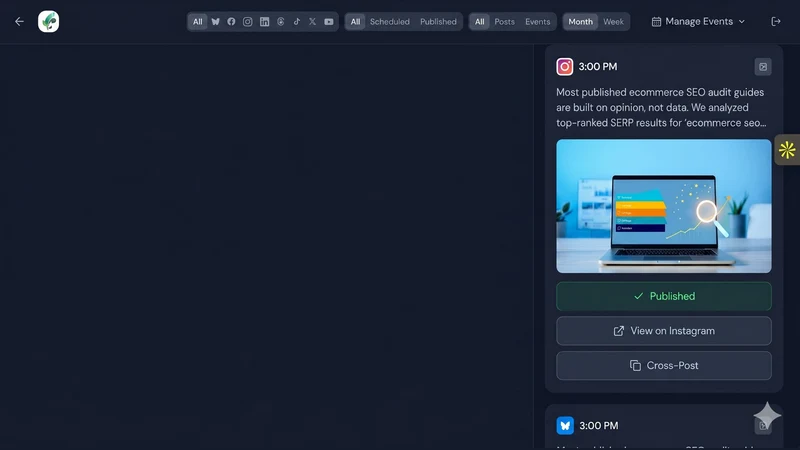
Task: Click the Bluesky post's 3:00 PM time
Action: (598, 426)
